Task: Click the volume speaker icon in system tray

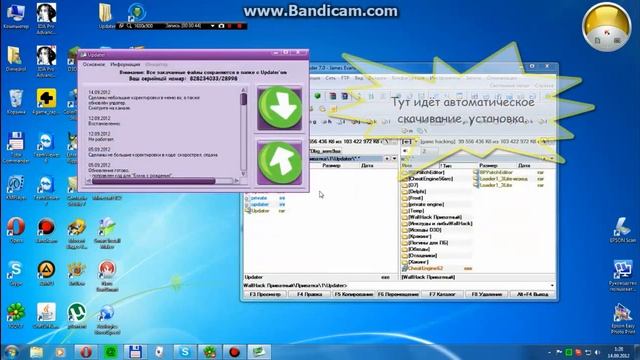Action: tap(597, 352)
